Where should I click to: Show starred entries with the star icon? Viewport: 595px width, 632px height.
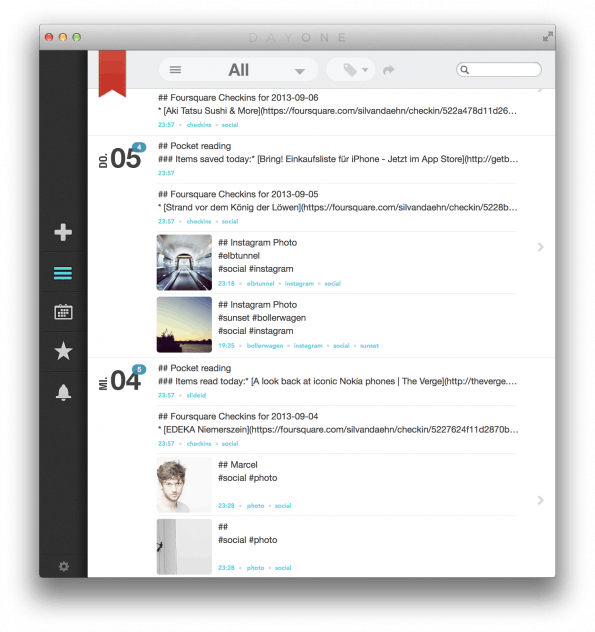point(63,351)
